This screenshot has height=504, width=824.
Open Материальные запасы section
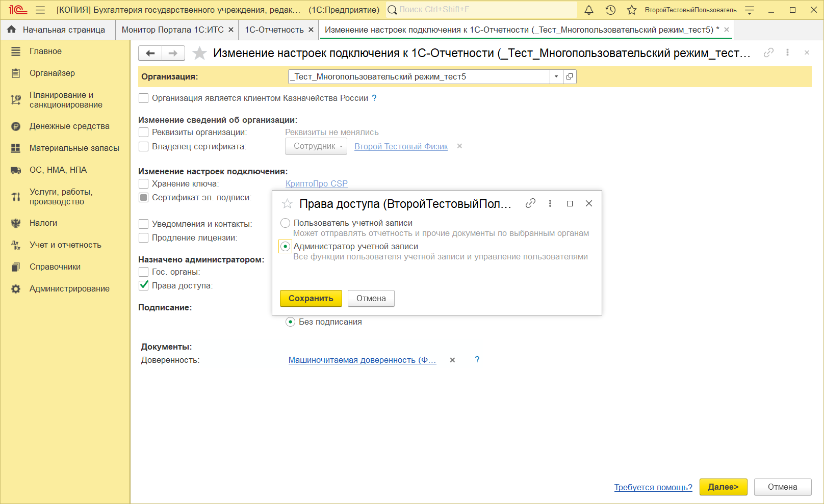74,148
